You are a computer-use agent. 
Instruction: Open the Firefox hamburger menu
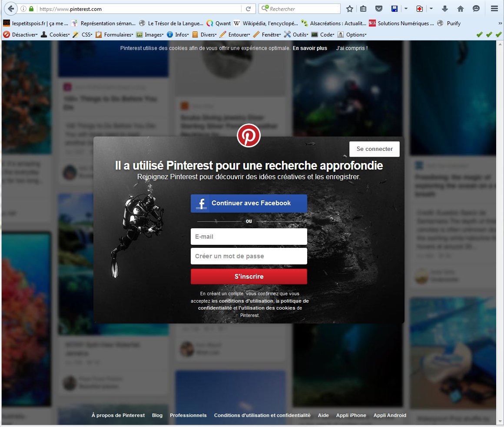(x=494, y=9)
